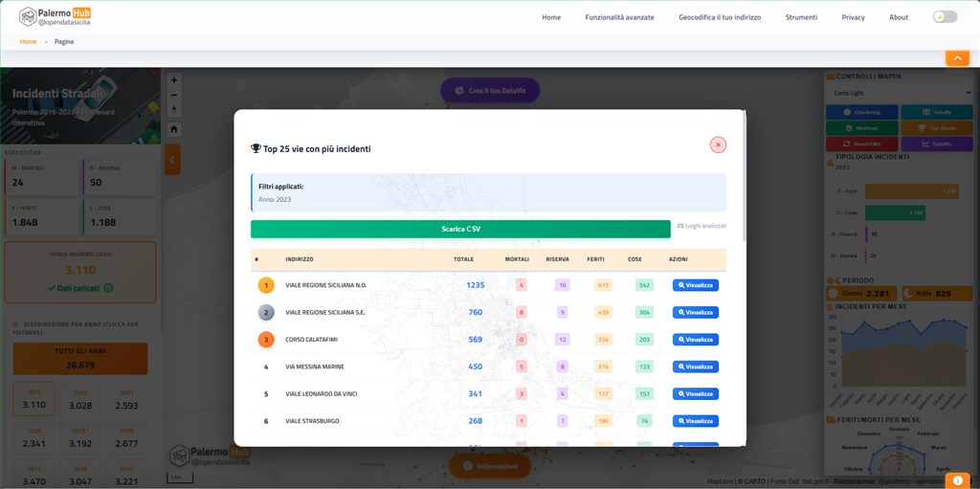
Task: Click Visualizza for Via Messina Marine
Action: 695,367
